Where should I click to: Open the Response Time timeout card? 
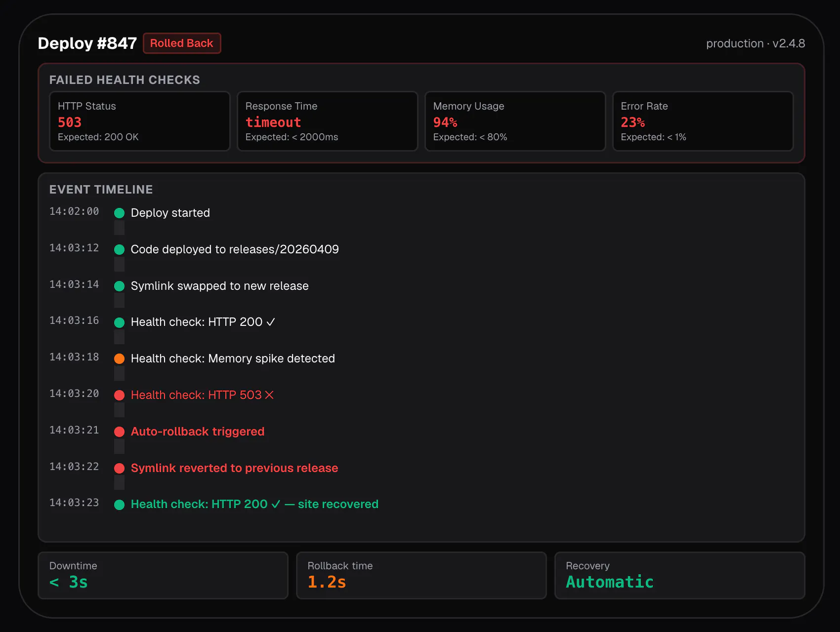click(328, 121)
